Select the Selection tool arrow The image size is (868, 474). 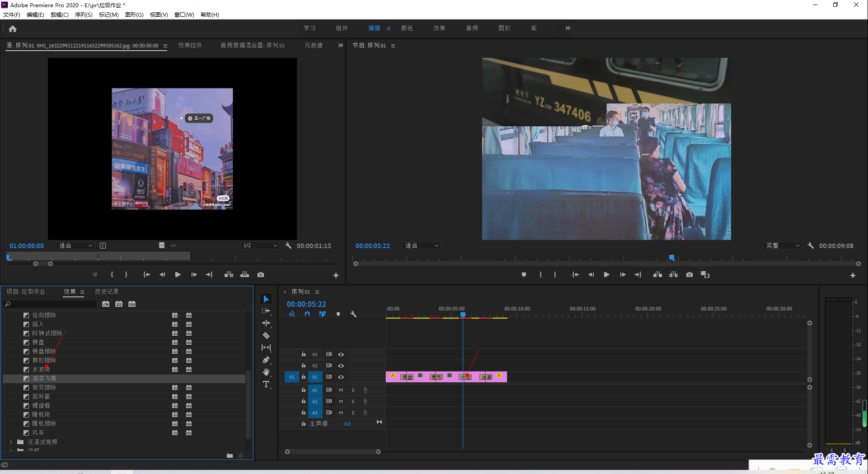[x=266, y=299]
